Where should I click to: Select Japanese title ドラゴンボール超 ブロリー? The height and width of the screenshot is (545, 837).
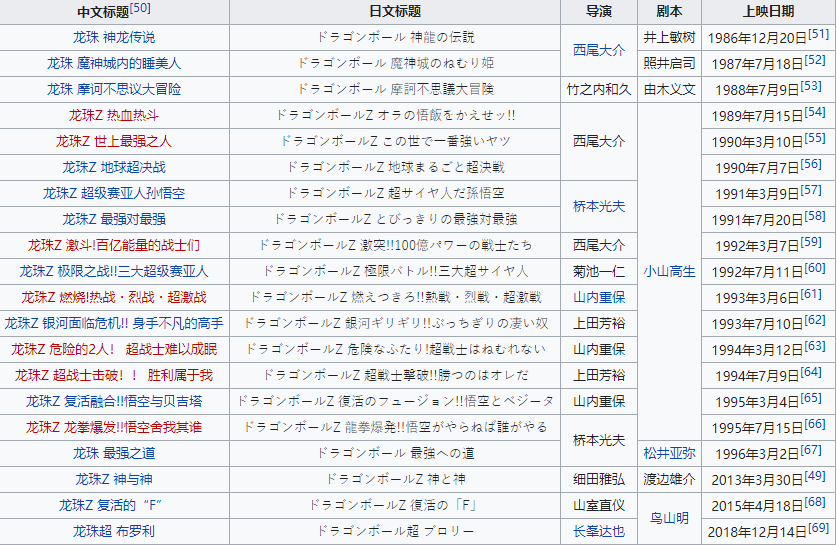tap(395, 532)
